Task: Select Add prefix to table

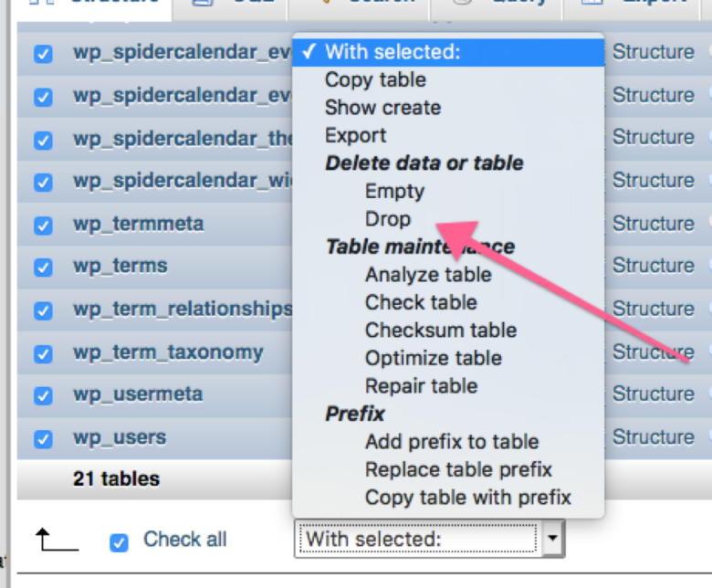Action: click(x=452, y=442)
